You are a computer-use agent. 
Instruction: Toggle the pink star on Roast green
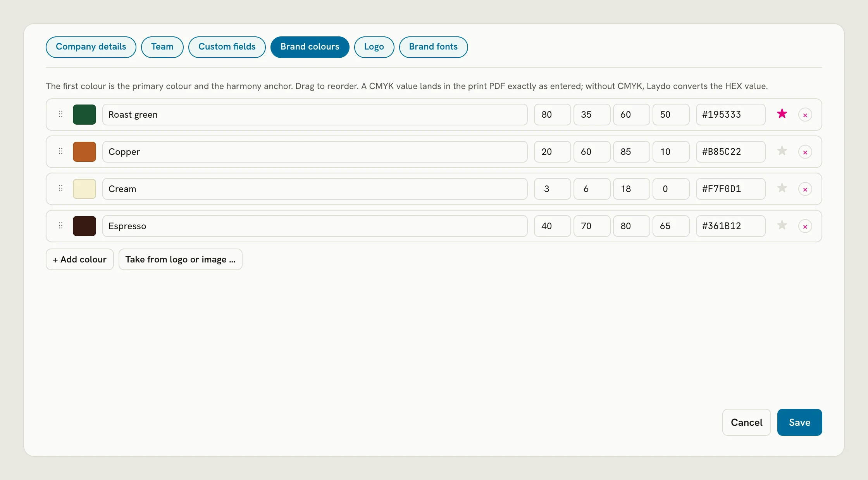pos(782,114)
